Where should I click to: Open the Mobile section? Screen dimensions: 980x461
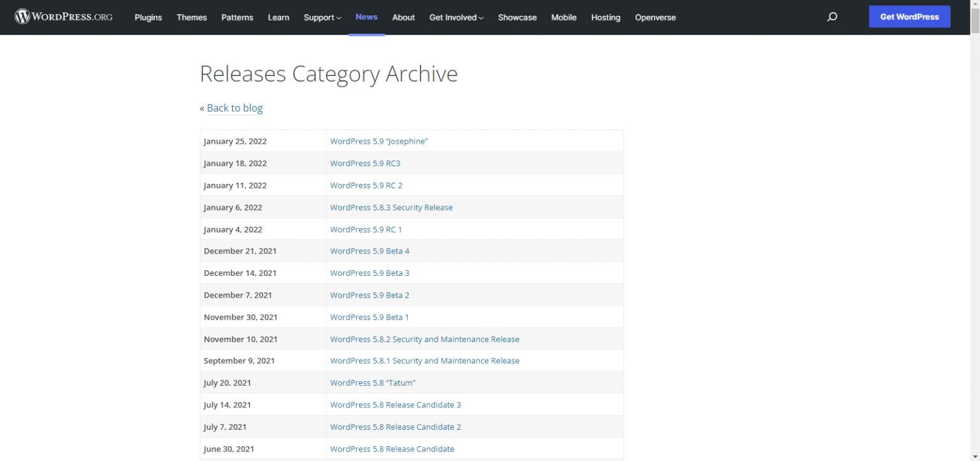click(563, 17)
